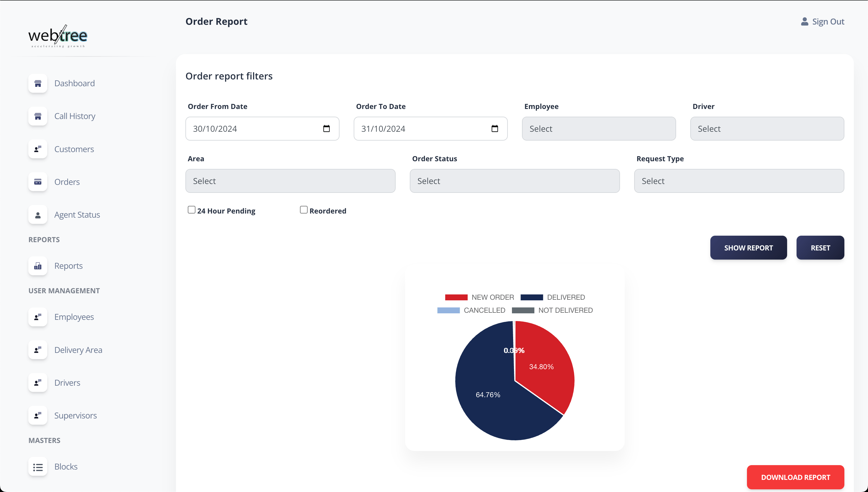Click the user icon beside Sign Out

(805, 22)
